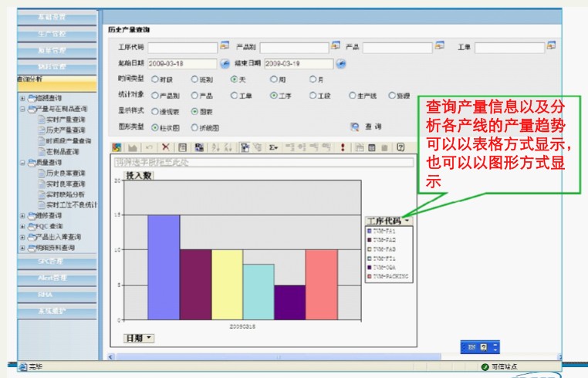588x378 pixels.
Task: Click the 可信站点 trusted site status icon
Action: [x=485, y=366]
